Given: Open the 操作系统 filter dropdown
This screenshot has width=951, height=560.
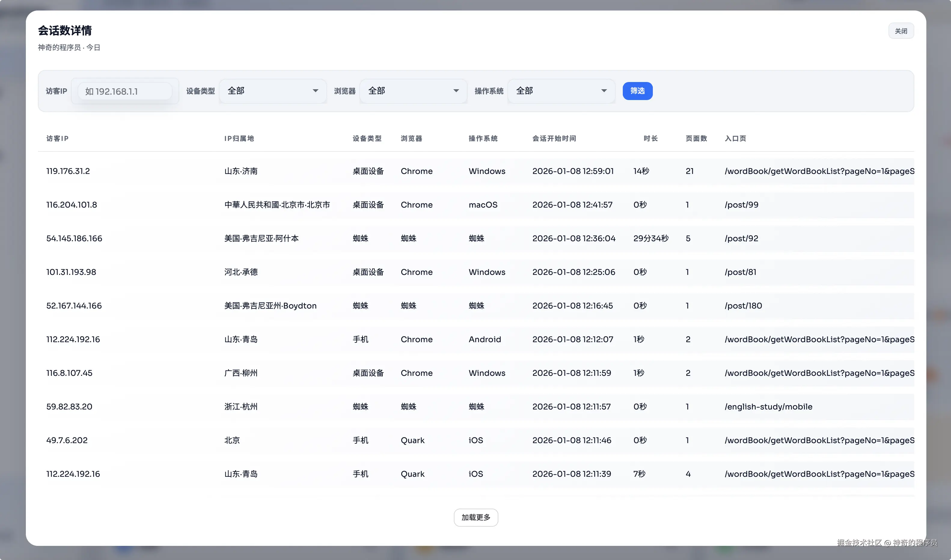Looking at the screenshot, I should pos(561,91).
